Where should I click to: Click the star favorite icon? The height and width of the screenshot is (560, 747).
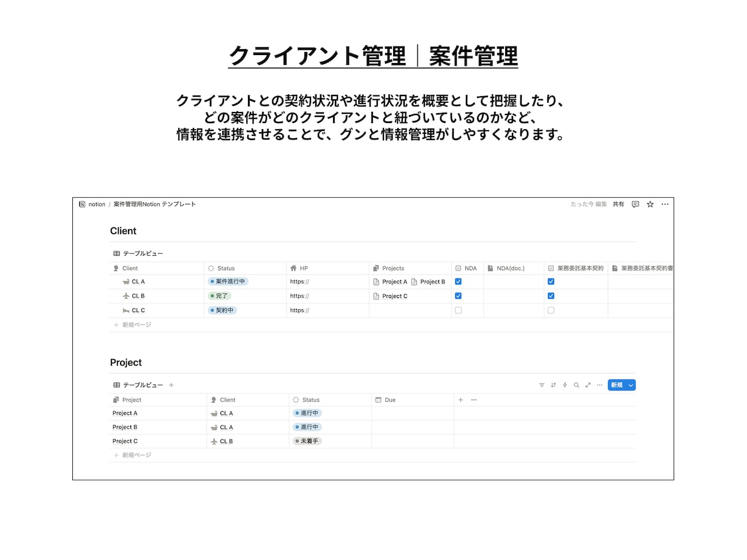tap(650, 204)
